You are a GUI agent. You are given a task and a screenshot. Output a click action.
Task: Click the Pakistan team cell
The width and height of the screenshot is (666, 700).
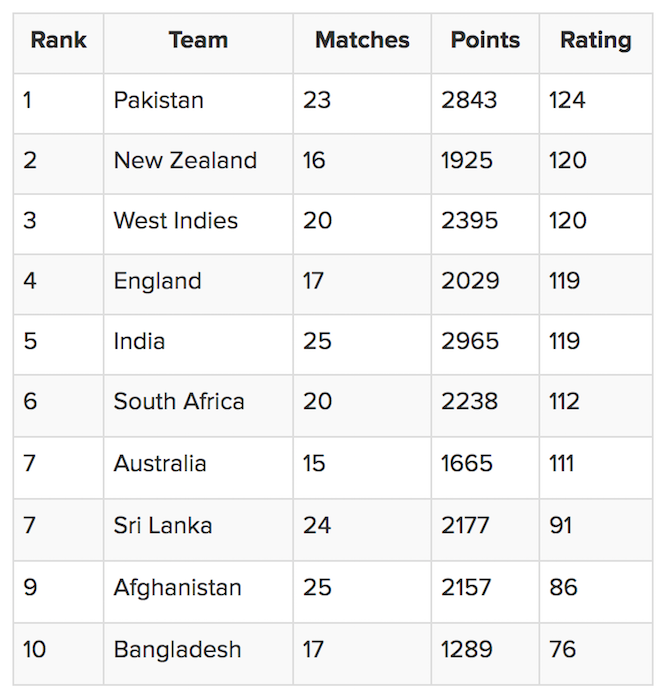tap(159, 101)
